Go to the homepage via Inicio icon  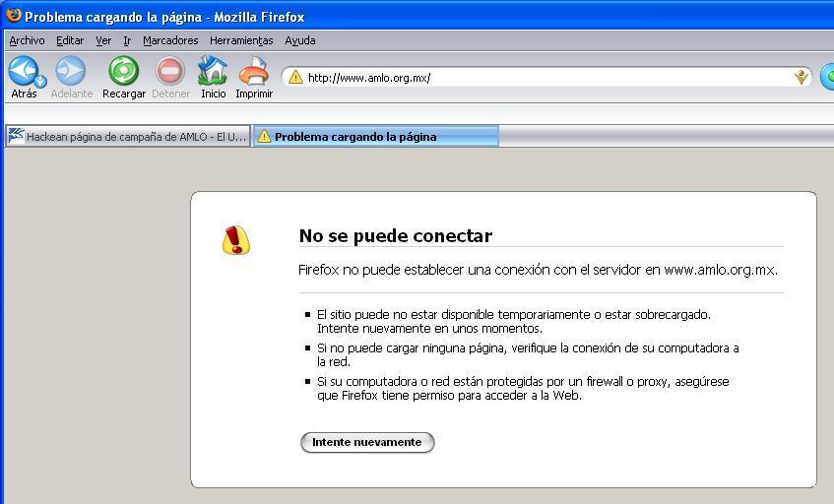(x=213, y=71)
